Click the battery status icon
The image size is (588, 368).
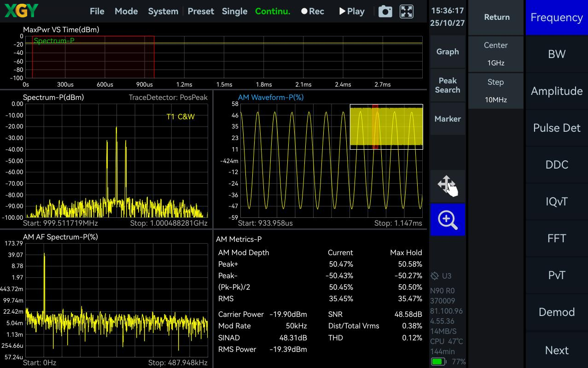[439, 362]
